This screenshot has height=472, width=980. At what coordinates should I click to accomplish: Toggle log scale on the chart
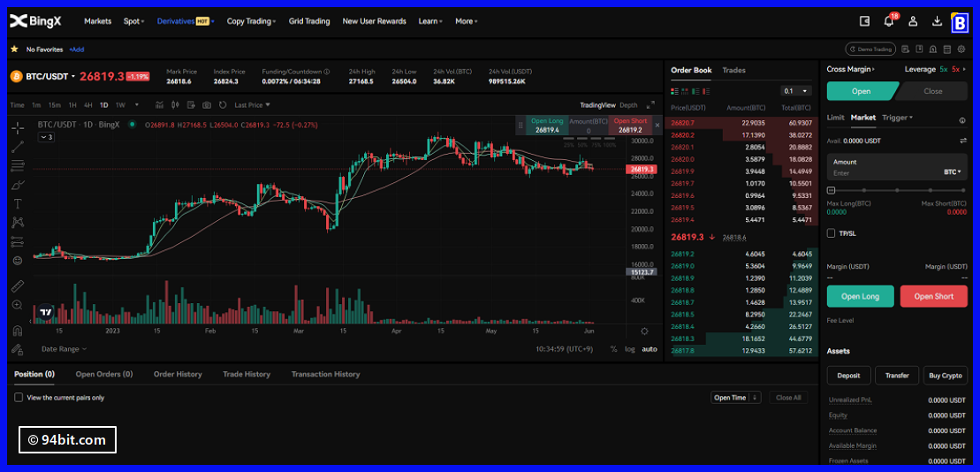pos(629,349)
